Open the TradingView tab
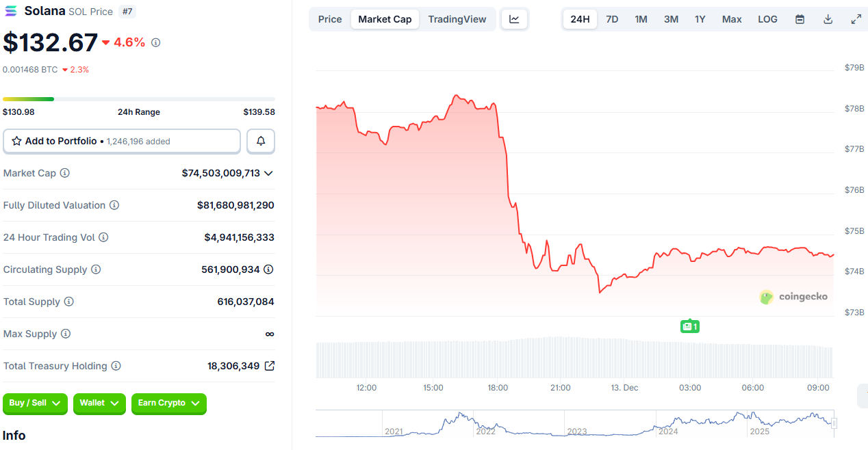 457,19
